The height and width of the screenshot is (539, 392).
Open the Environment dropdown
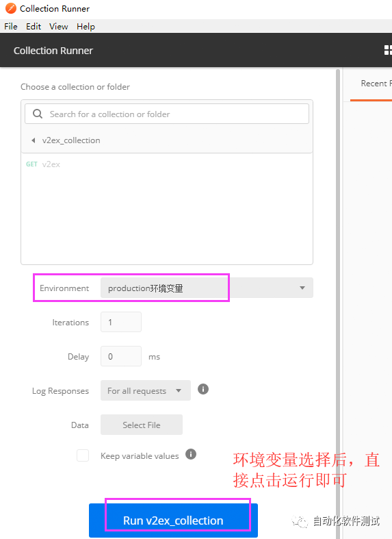point(207,288)
